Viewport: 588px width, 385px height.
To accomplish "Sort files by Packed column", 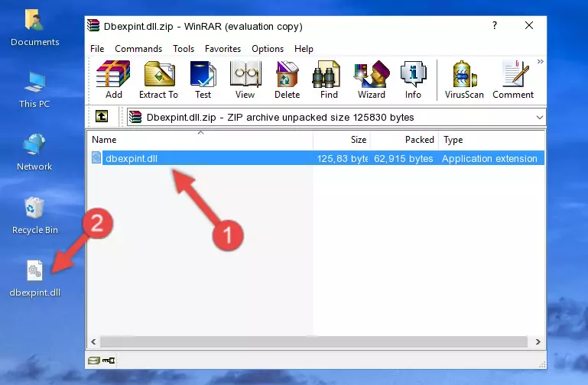I will (404, 140).
